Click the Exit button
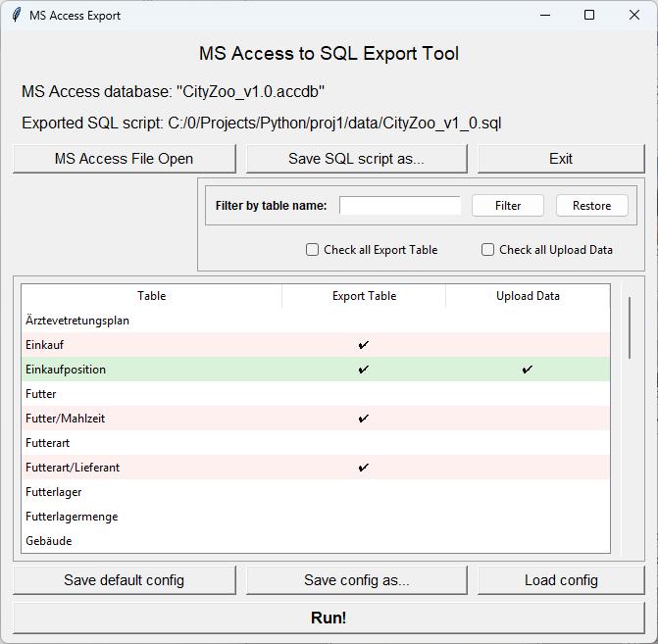This screenshot has width=658, height=644. [x=561, y=159]
